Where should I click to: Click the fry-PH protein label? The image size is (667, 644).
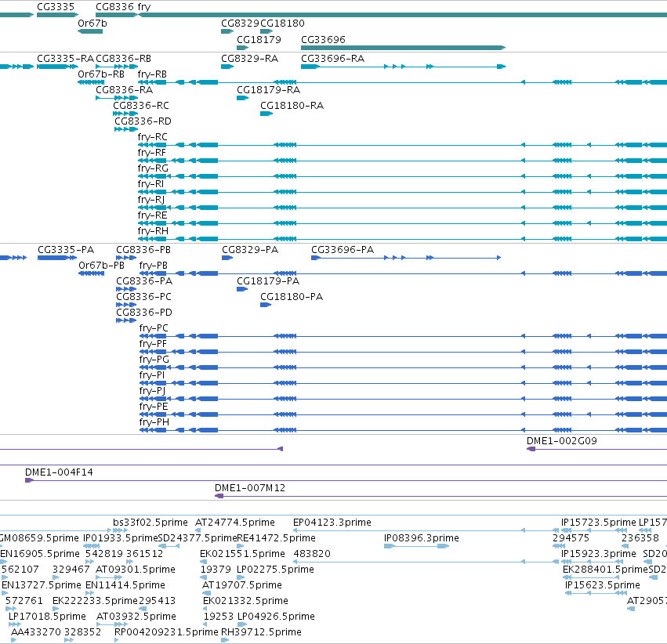click(154, 422)
